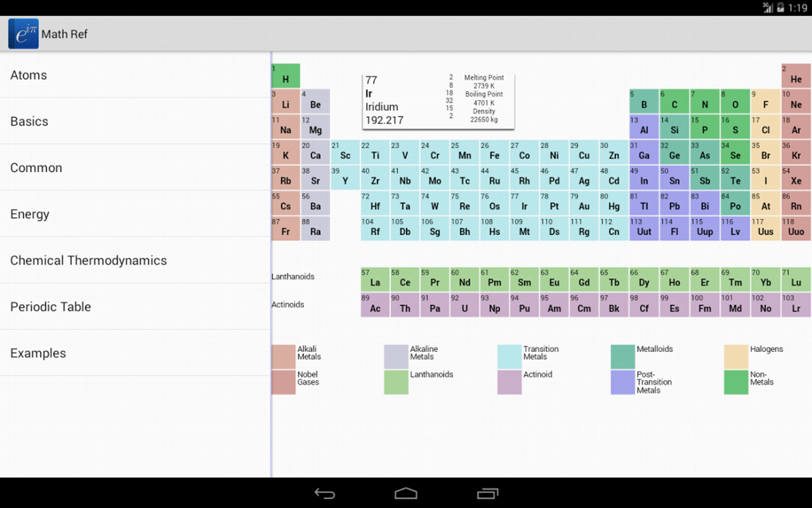Tap the Lanthanum (La) element cell

[x=375, y=279]
